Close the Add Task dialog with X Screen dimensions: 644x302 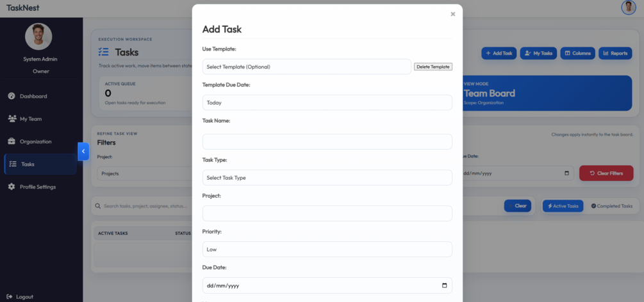(452, 14)
